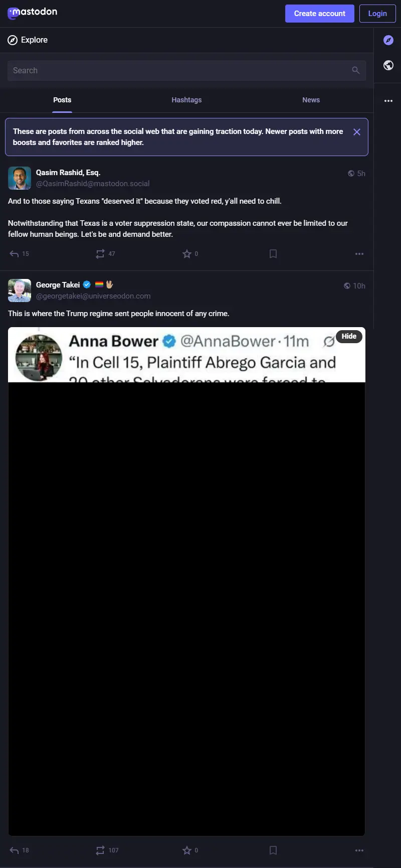Open more options on Qasim Rashid's post
Screen dimensions: 401x868
tap(359, 254)
